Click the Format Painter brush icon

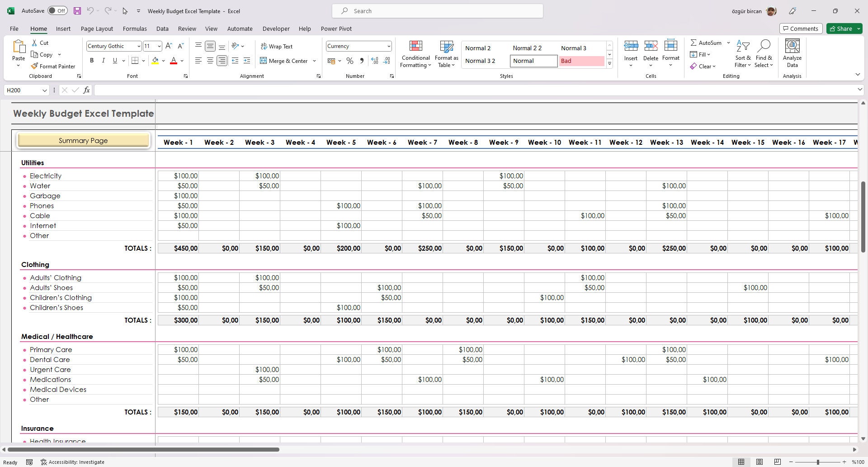pos(34,66)
